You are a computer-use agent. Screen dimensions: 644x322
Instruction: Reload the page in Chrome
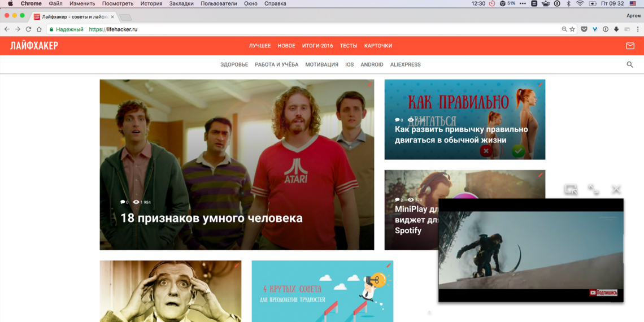pyautogui.click(x=28, y=29)
